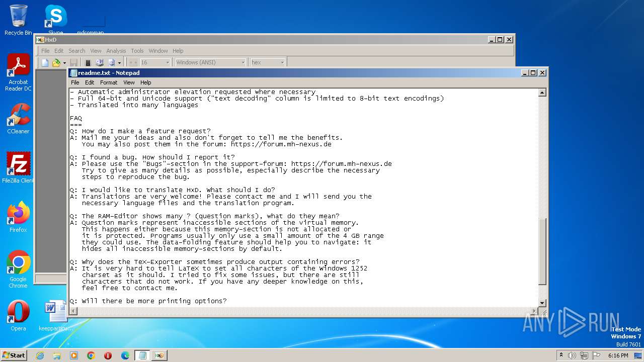Click the 6:16 PM taskbar clock
The image size is (644, 362).
tap(618, 355)
